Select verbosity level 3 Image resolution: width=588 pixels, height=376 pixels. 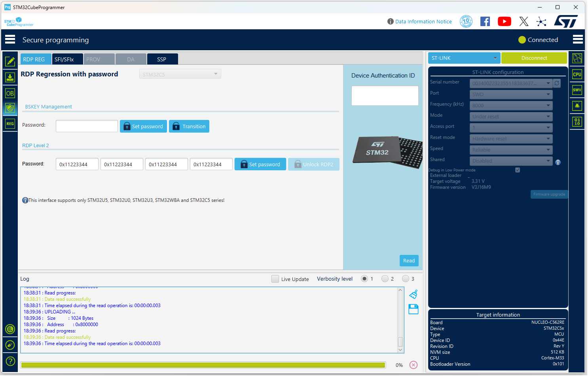point(406,279)
